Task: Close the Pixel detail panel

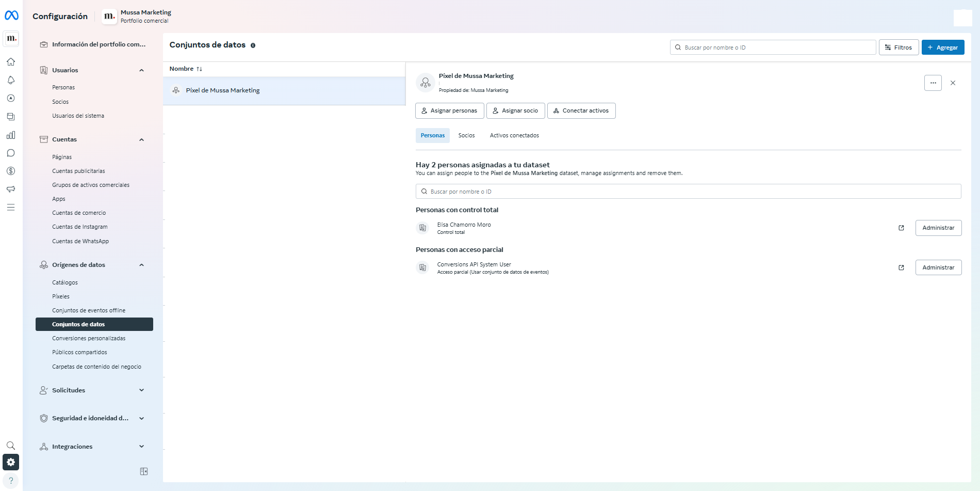Action: [953, 83]
